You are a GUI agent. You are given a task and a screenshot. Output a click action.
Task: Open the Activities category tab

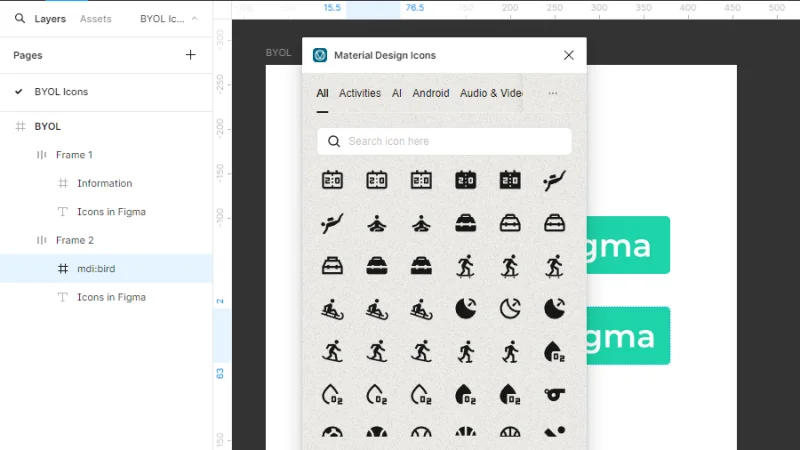tap(360, 93)
